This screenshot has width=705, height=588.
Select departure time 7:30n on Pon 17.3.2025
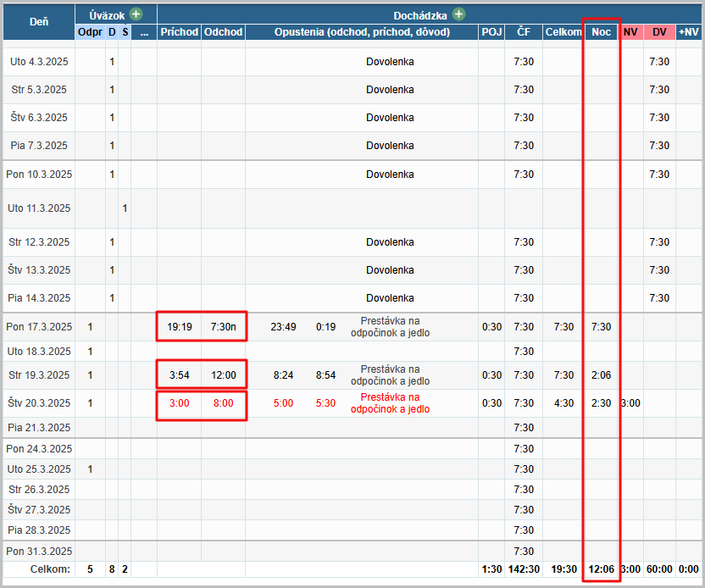point(224,327)
